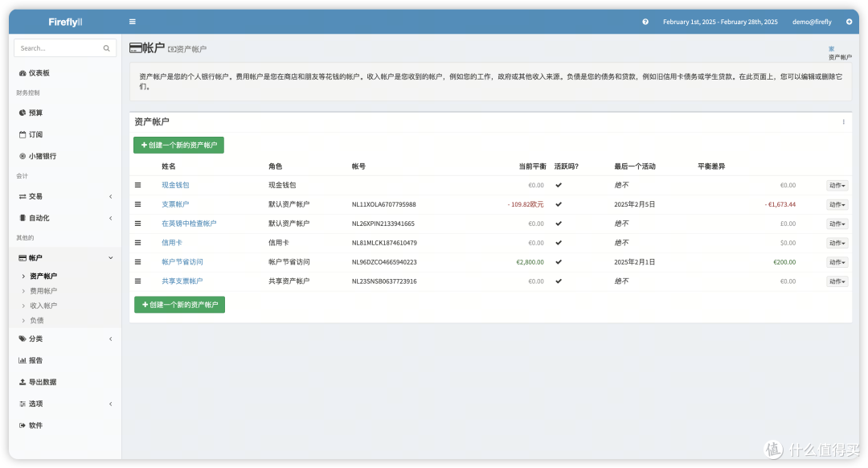Open 动作 dropdown for 支票帐户
The height and width of the screenshot is (468, 868).
(x=837, y=205)
